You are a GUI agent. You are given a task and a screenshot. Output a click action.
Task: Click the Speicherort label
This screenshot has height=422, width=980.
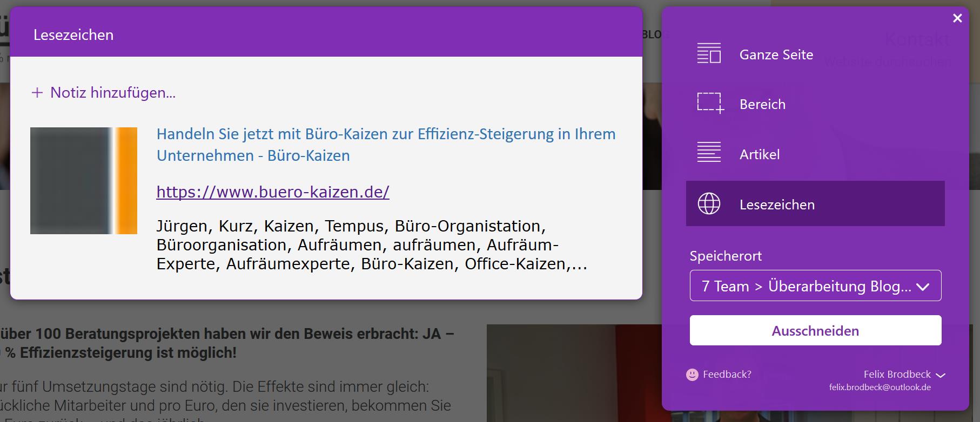[726, 256]
